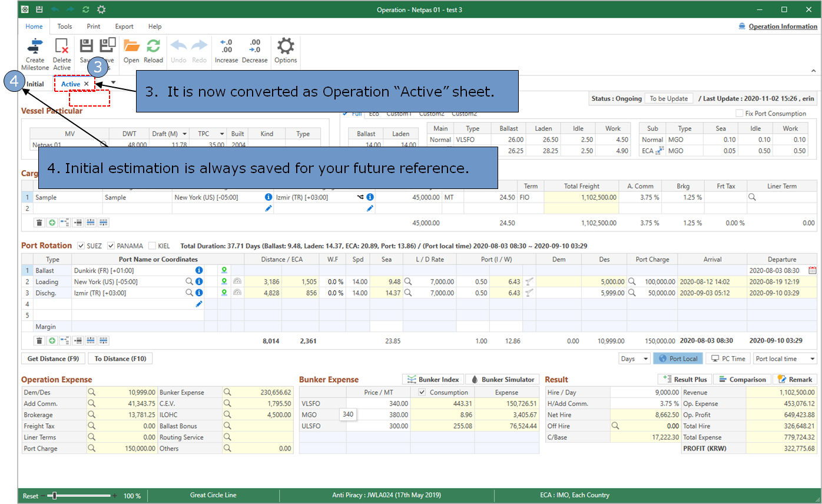Open the Remark button
This screenshot has height=504, width=822.
794,379
